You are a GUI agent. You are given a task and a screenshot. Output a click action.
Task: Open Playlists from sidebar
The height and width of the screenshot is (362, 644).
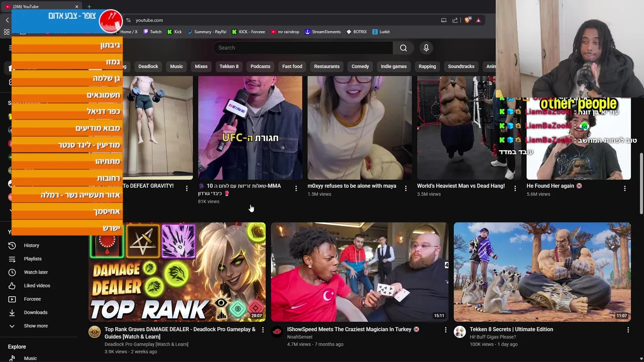(33, 259)
